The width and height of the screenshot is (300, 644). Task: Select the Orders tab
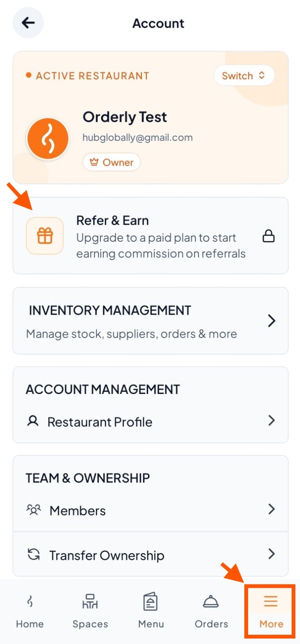coord(211,611)
